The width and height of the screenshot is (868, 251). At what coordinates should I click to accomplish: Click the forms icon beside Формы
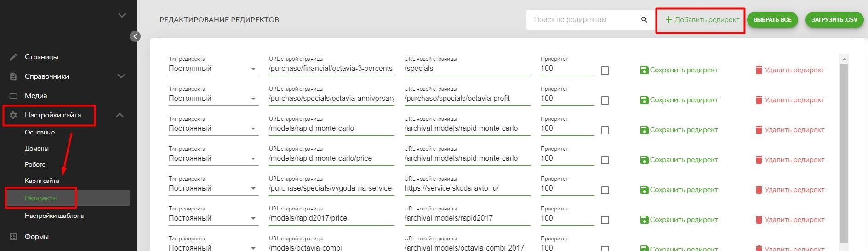[13, 237]
